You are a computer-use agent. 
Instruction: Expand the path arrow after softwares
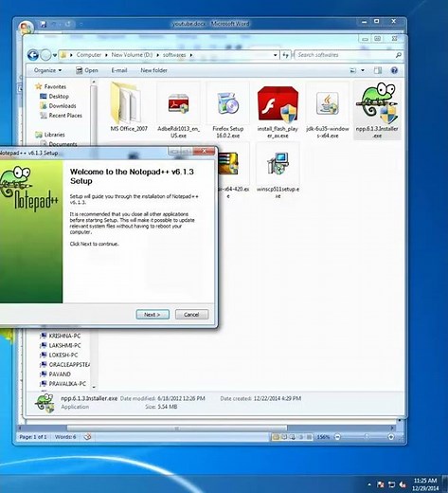pyautogui.click(x=191, y=55)
